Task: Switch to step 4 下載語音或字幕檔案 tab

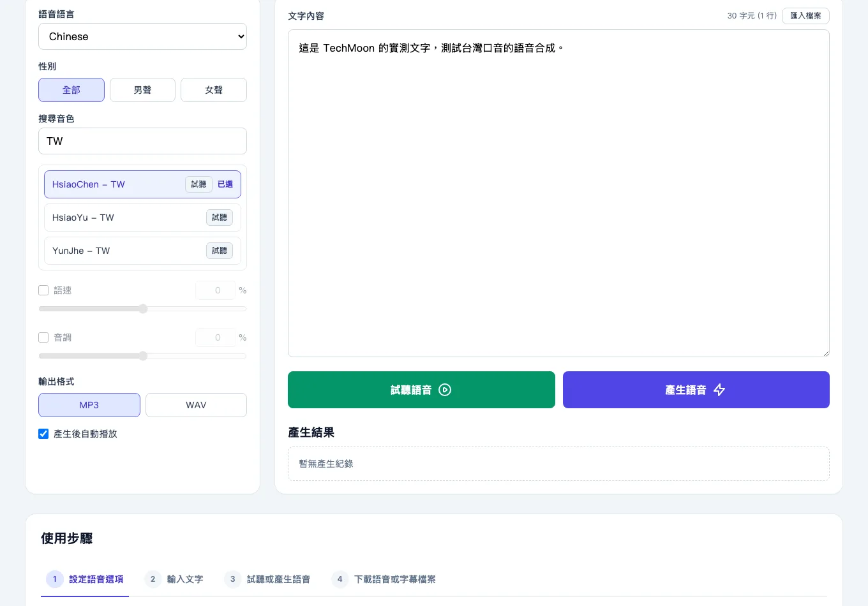Action: 384,579
